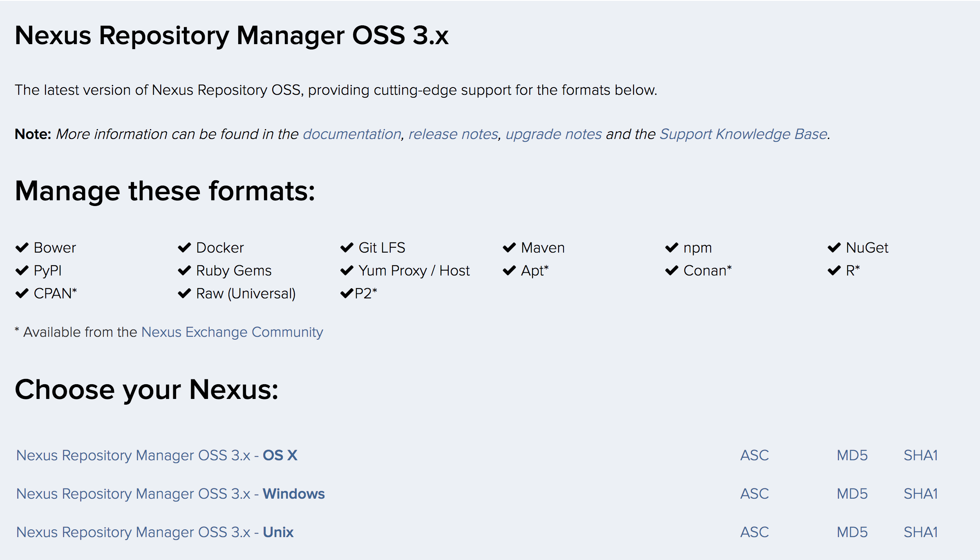Open the MD5 checksum for Windows
The width and height of the screenshot is (980, 560).
click(x=852, y=494)
